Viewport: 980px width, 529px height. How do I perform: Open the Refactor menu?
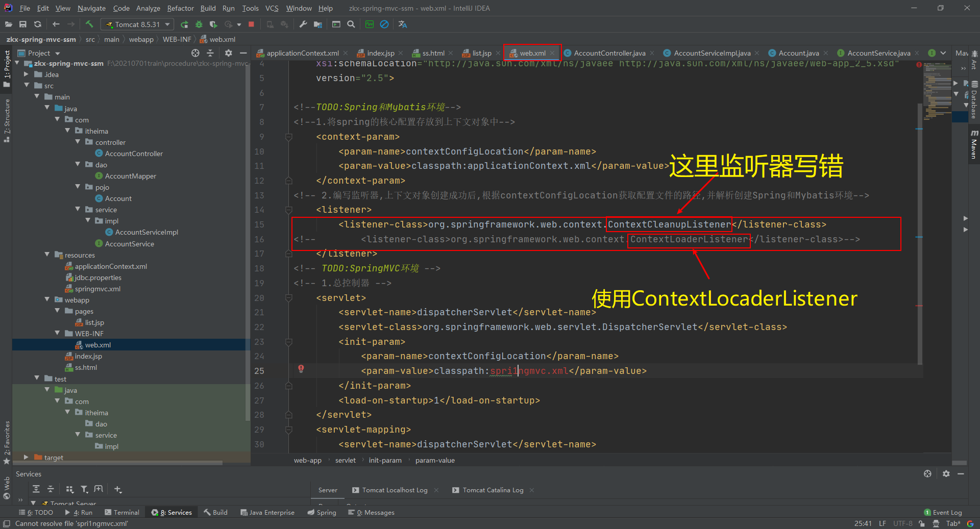tap(180, 8)
